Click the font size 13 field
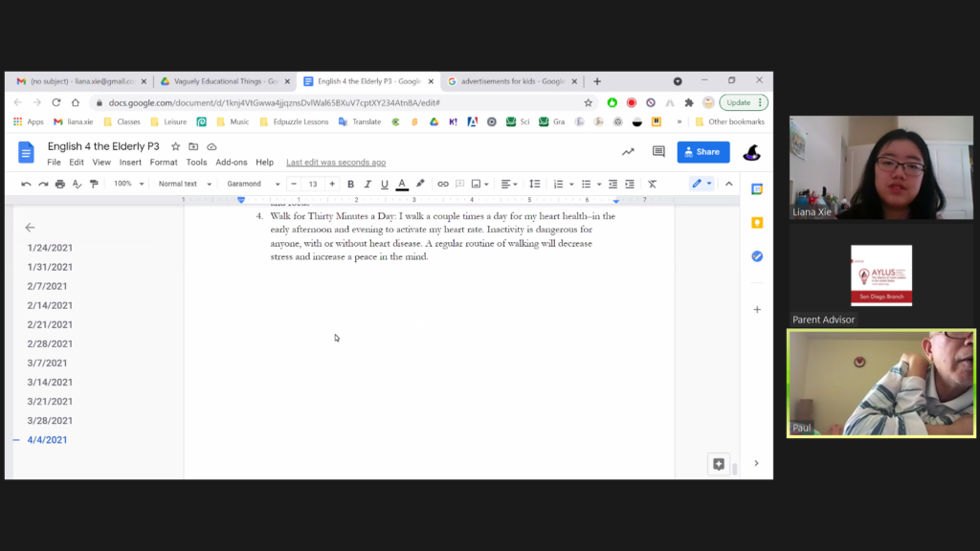 313,185
